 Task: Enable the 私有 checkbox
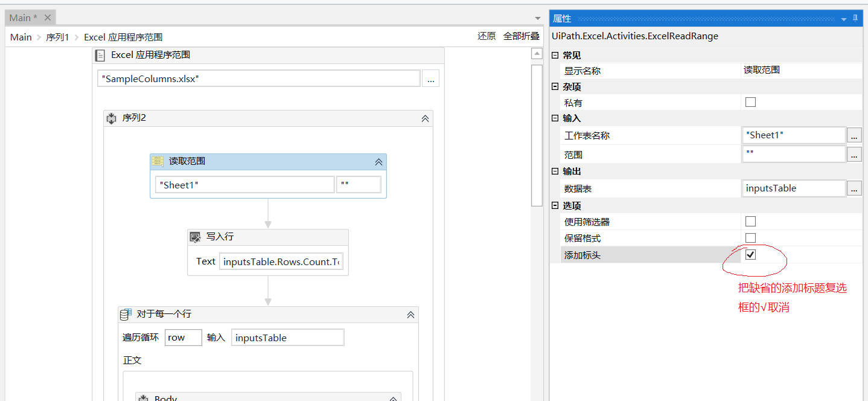coord(750,102)
